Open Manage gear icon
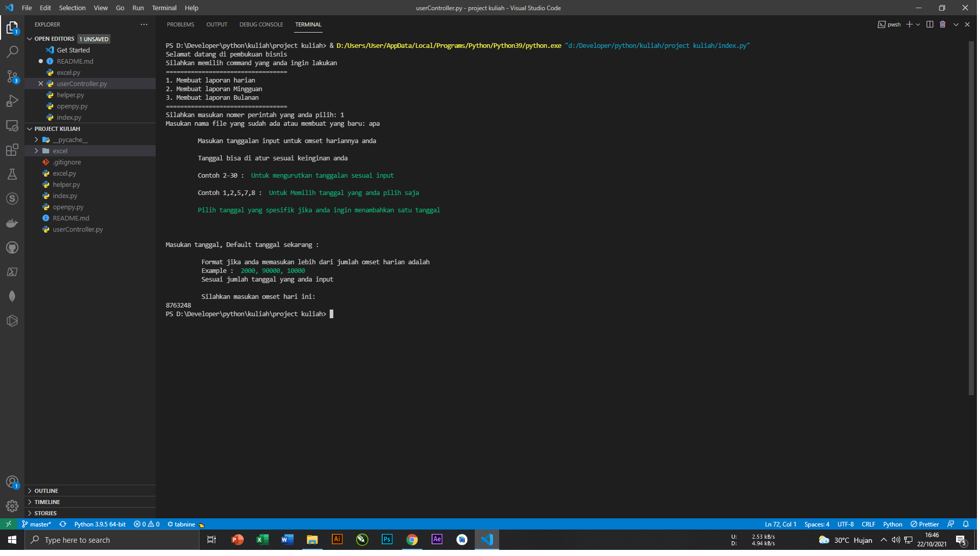Screen dimensions: 980x556 12,507
